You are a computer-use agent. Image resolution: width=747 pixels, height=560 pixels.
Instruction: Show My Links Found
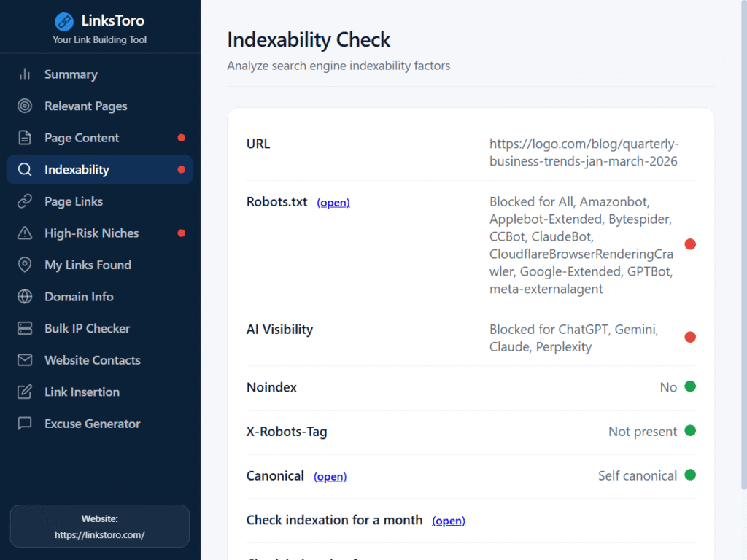tap(99, 265)
